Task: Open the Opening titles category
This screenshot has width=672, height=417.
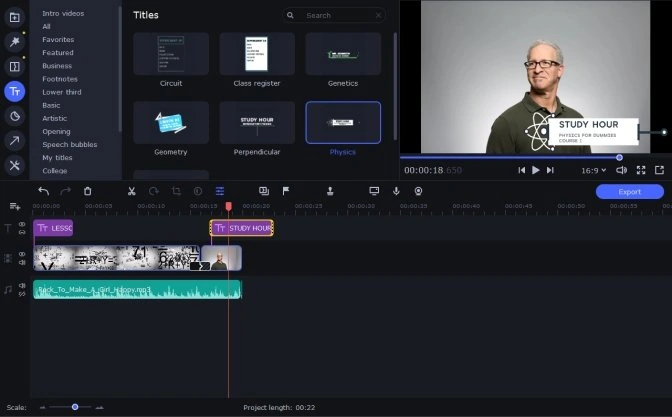Action: pos(56,132)
